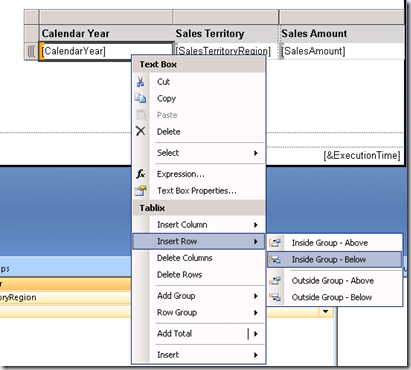
Task: Select Delete Columns menu entry
Action: tap(199, 258)
